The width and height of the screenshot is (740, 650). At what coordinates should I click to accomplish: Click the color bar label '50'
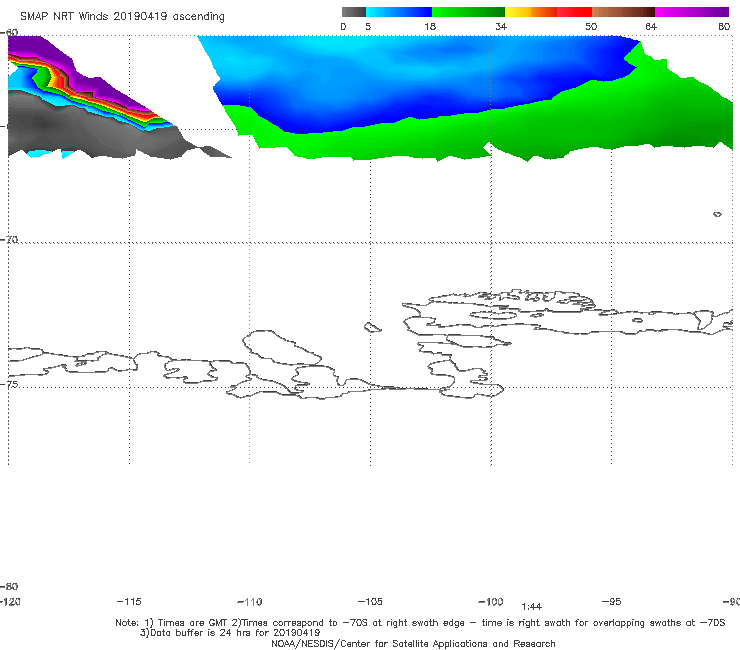coord(591,26)
